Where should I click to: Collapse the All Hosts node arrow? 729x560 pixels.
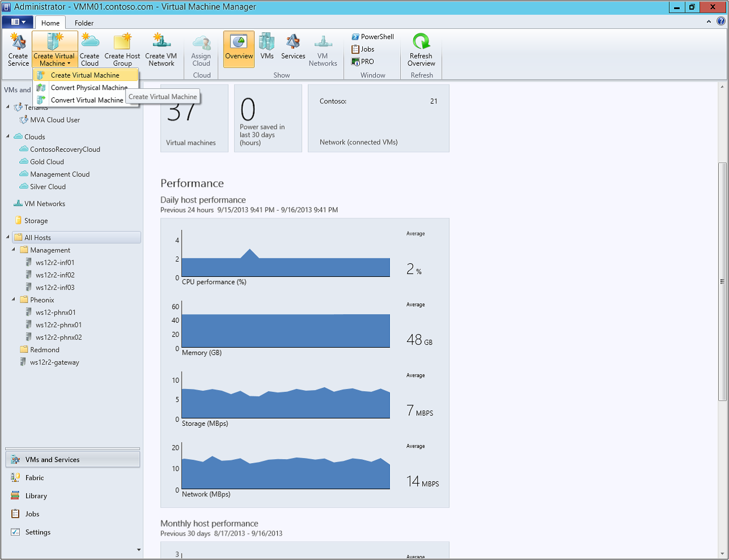click(x=8, y=237)
